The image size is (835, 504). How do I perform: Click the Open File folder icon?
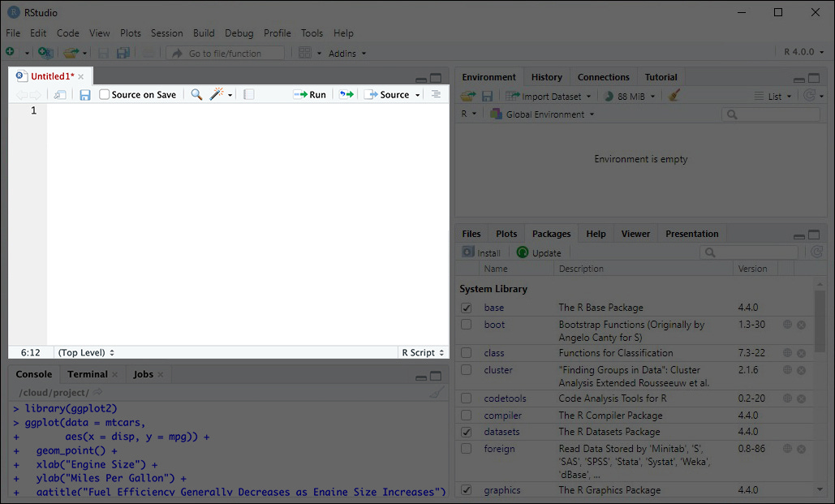(x=71, y=53)
